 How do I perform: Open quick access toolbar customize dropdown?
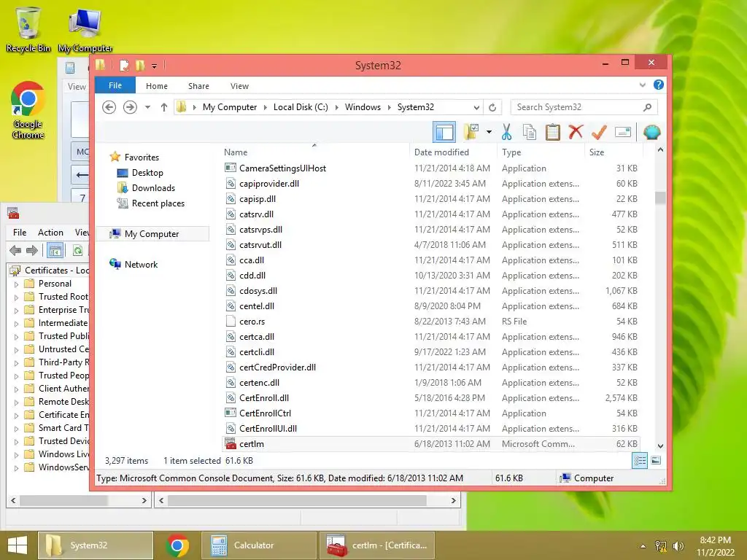[x=155, y=66]
